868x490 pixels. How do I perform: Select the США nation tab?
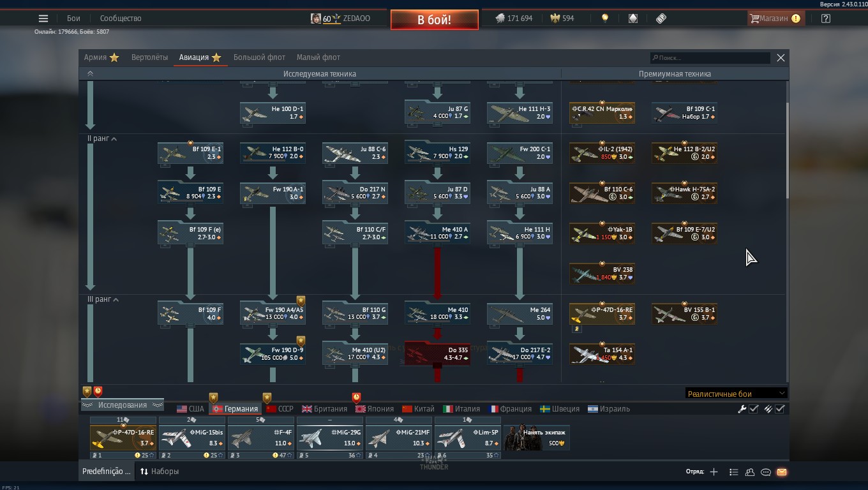[x=190, y=409]
